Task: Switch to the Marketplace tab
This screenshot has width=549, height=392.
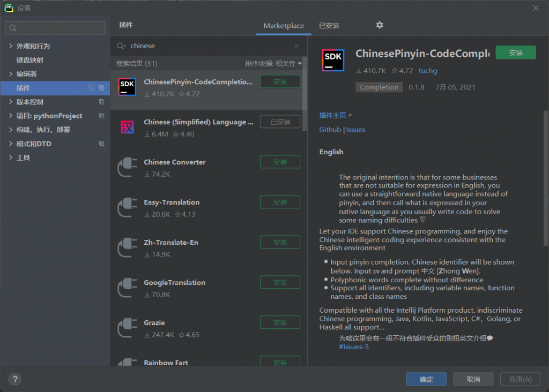Action: pos(284,26)
